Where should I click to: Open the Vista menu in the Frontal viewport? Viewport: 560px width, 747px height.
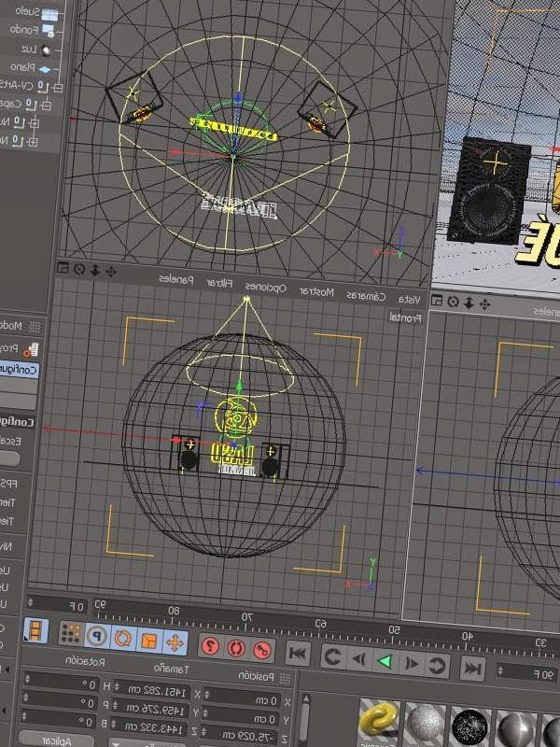(409, 300)
